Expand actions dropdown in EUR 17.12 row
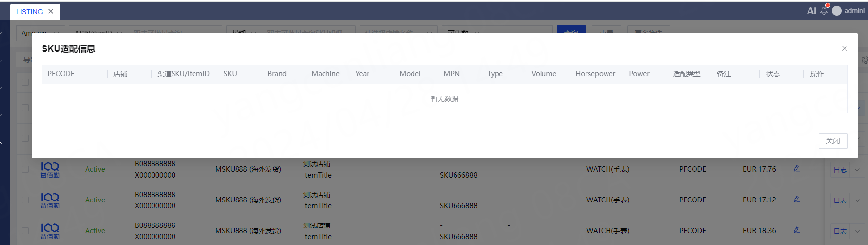Image resolution: width=868 pixels, height=245 pixels. pos(857,200)
